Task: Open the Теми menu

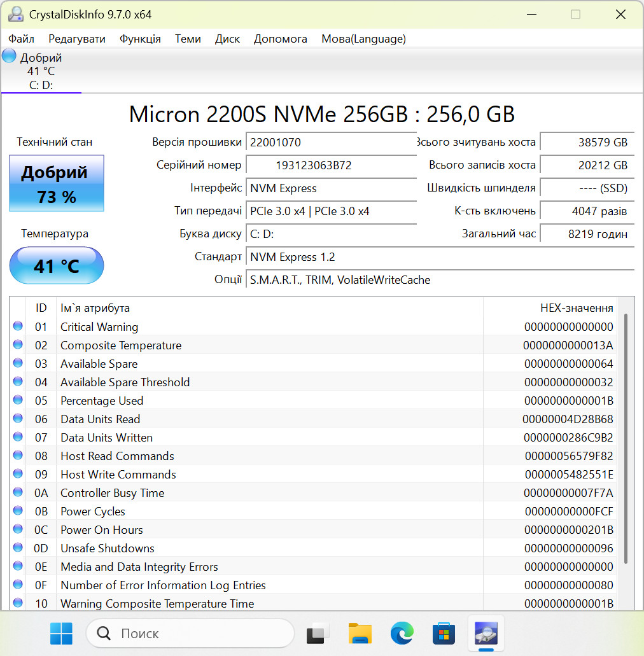Action: point(188,39)
